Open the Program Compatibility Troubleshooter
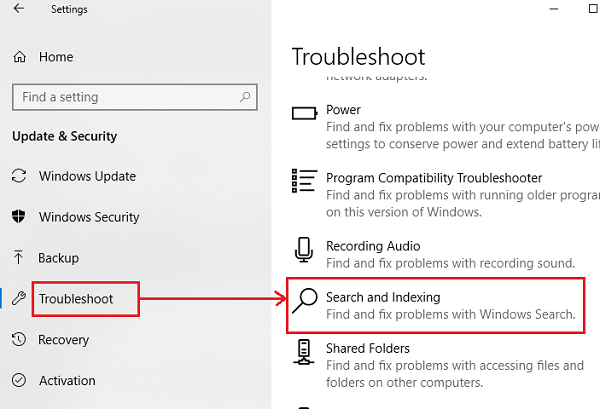This screenshot has width=600, height=409. 433,177
